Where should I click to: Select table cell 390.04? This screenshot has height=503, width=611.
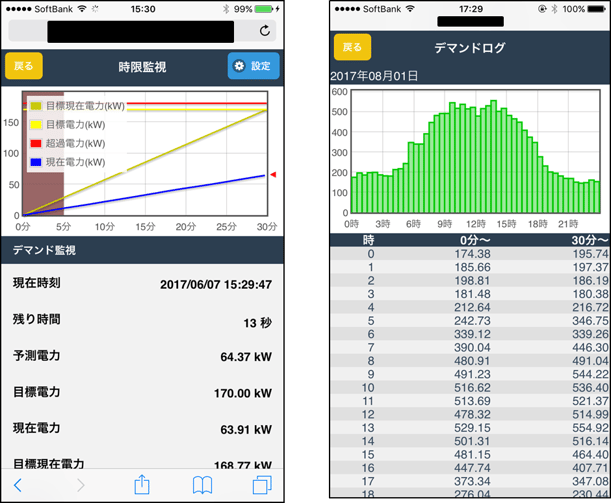[x=472, y=348]
